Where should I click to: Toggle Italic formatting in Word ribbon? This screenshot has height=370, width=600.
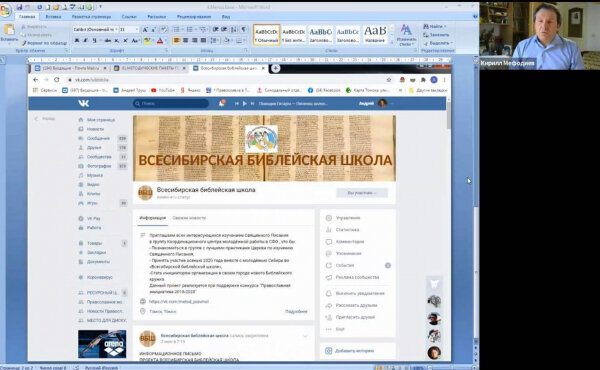[85, 40]
